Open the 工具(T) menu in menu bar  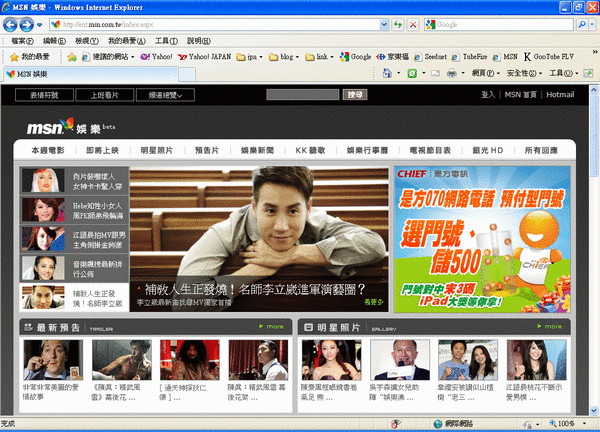[166, 41]
